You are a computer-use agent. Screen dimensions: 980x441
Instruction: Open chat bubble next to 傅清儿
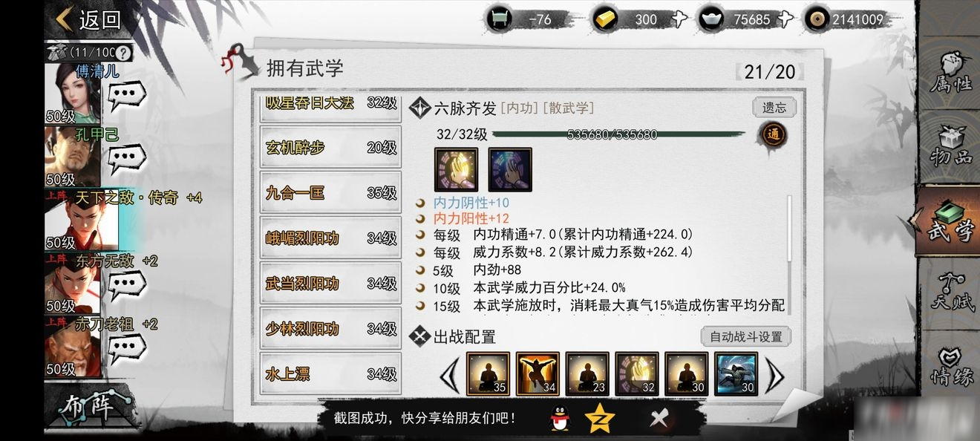(x=127, y=96)
